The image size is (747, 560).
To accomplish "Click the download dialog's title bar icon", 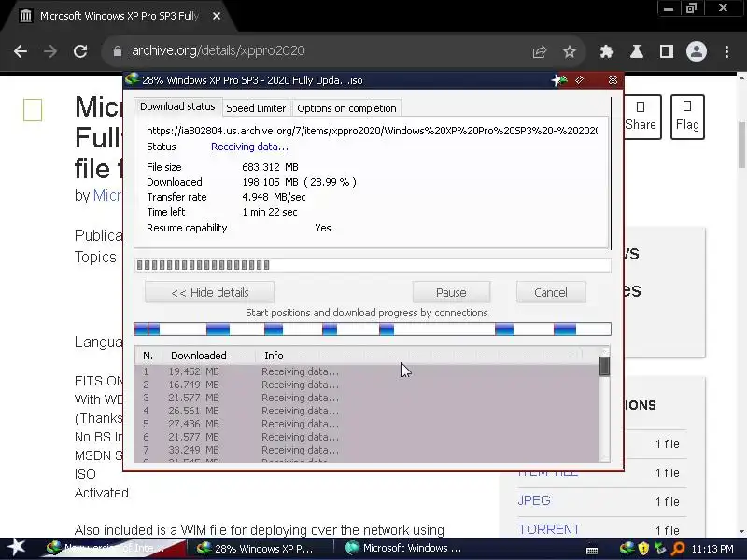I will point(132,79).
